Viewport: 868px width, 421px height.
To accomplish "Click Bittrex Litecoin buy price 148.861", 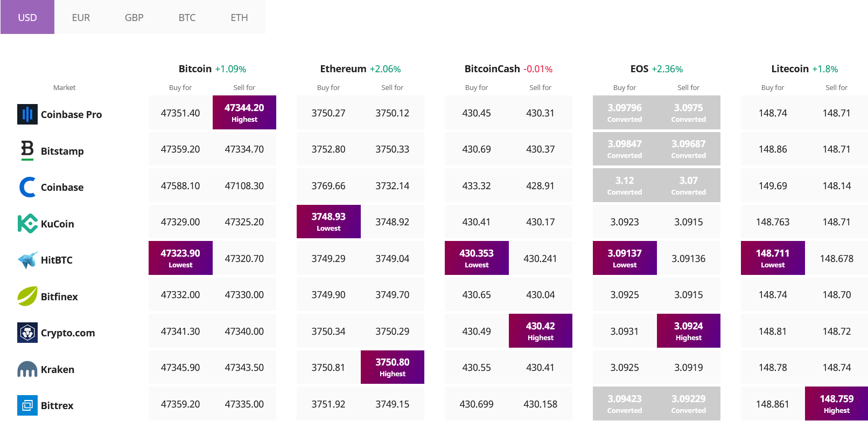I will tap(773, 404).
